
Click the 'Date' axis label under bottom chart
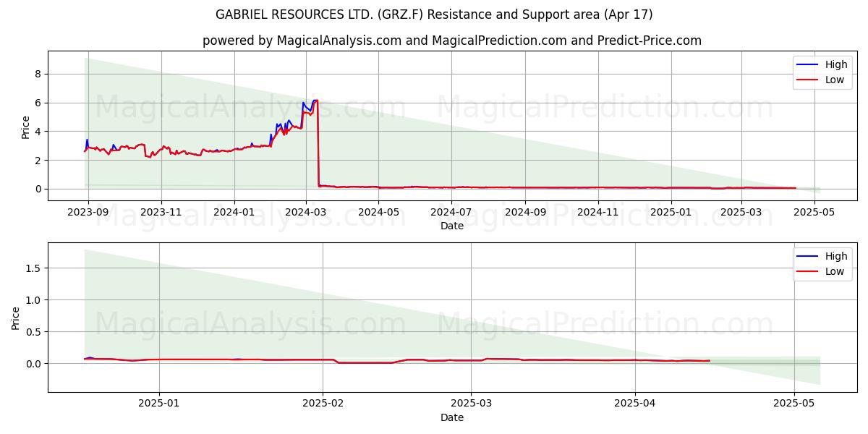tap(452, 417)
